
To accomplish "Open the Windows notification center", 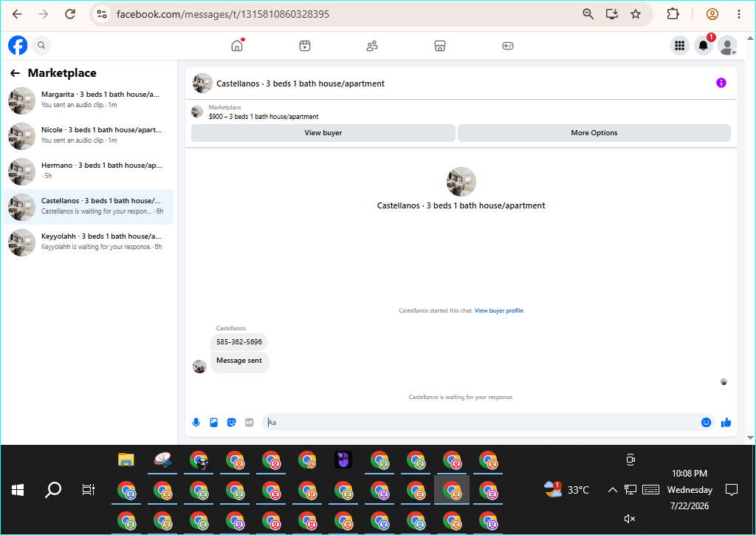I will coord(732,490).
